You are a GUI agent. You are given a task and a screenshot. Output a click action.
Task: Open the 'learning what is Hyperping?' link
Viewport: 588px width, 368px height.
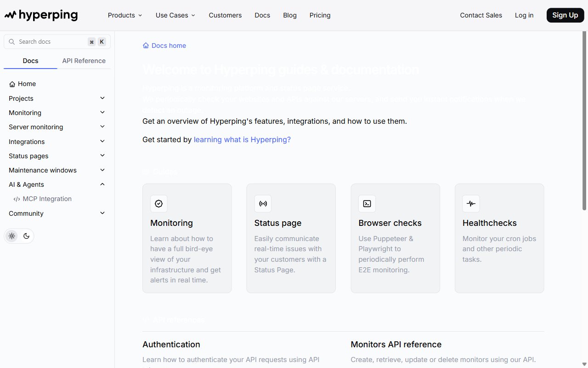242,140
